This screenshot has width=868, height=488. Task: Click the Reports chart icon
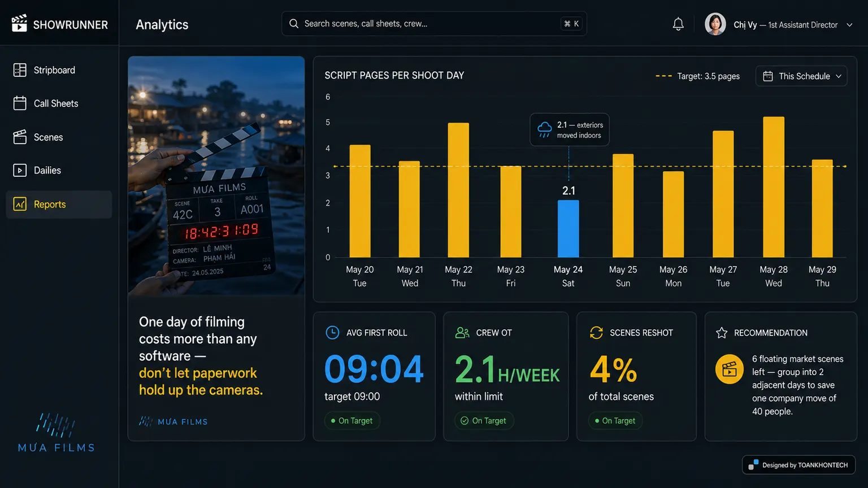(x=20, y=204)
